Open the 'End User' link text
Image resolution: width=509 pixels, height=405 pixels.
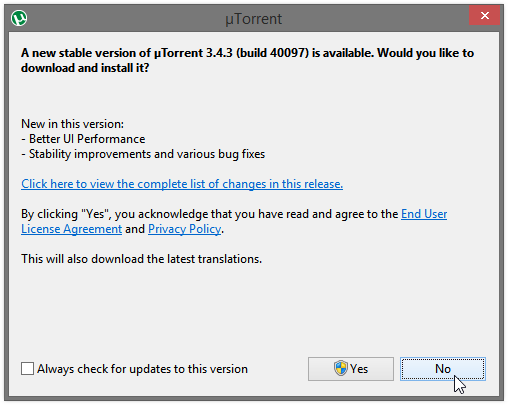tap(424, 214)
